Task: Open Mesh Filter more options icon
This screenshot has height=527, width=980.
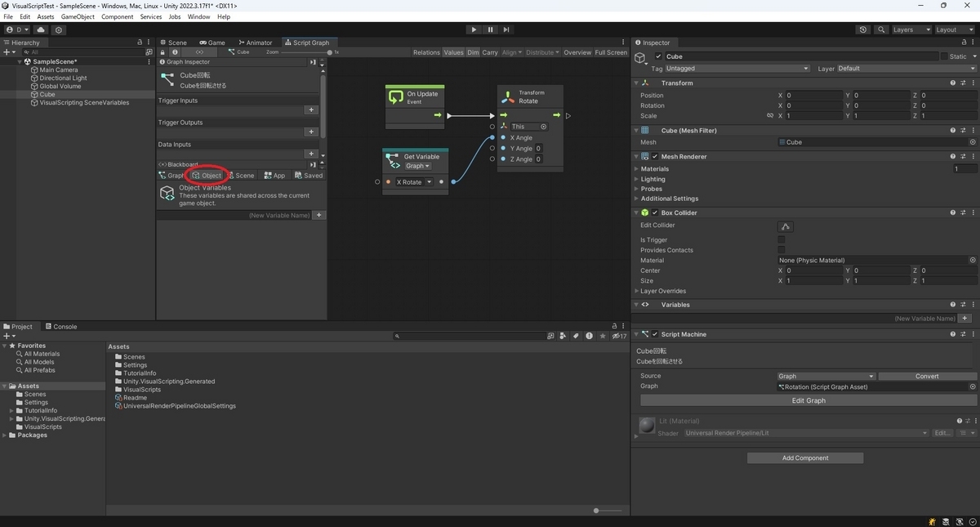Action: click(x=973, y=130)
